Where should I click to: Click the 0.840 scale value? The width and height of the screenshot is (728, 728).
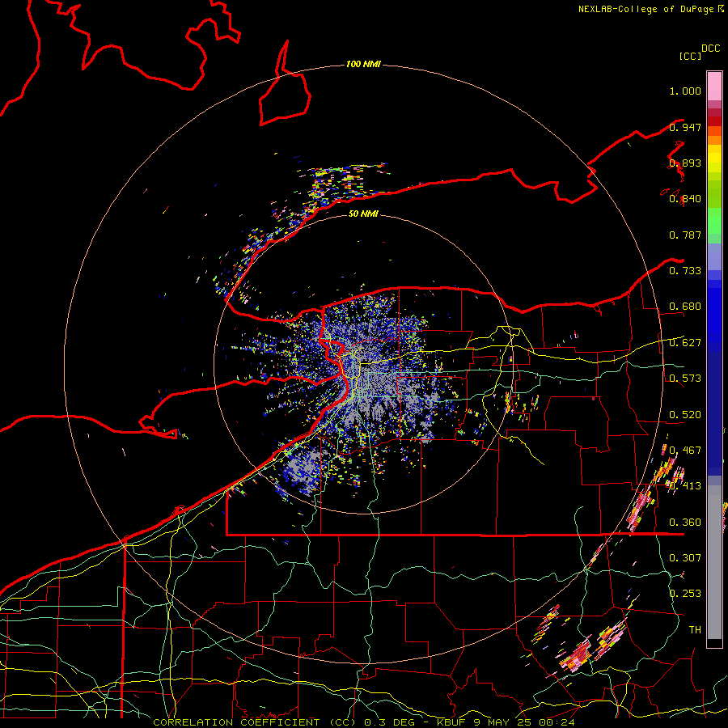point(685,199)
